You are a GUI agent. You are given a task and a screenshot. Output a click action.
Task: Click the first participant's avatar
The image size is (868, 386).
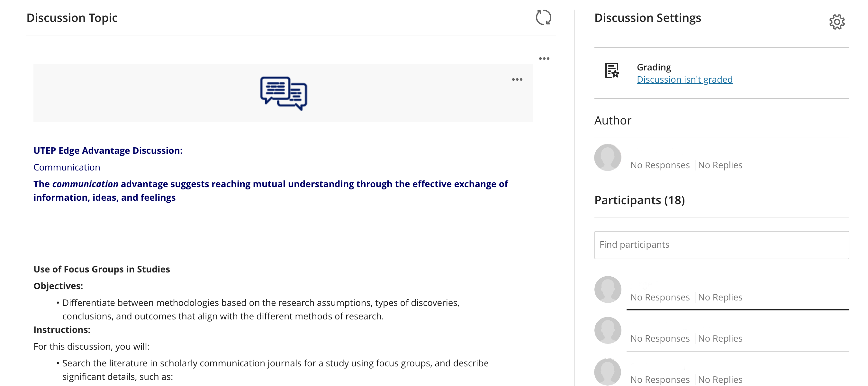pyautogui.click(x=608, y=289)
